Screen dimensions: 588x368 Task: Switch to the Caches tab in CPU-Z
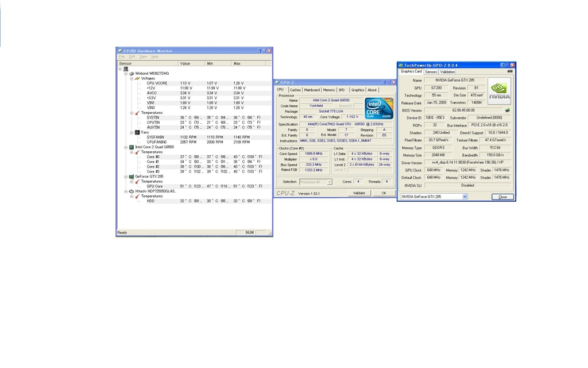(295, 90)
